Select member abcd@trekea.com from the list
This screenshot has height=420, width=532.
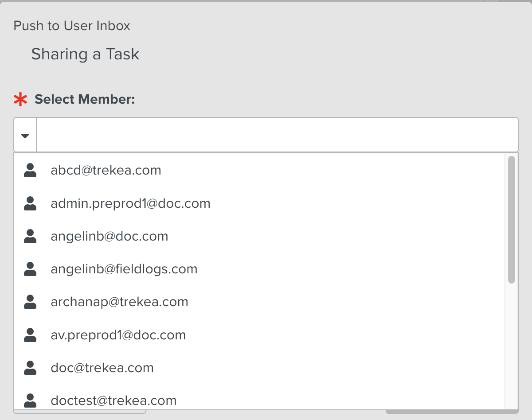click(x=106, y=170)
